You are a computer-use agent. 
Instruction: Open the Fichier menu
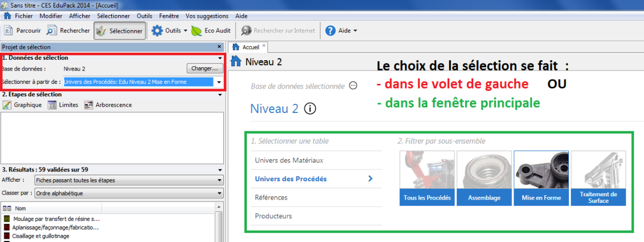pos(24,16)
